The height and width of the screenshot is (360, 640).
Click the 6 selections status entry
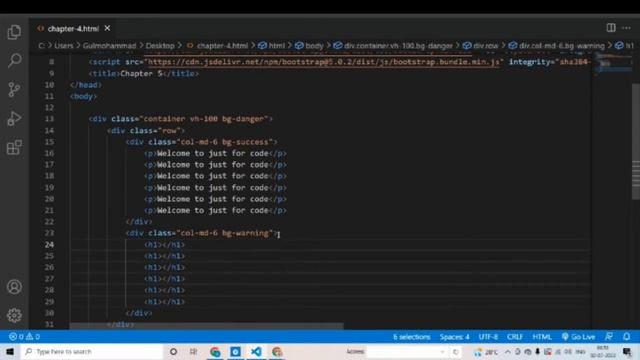pyautogui.click(x=411, y=337)
